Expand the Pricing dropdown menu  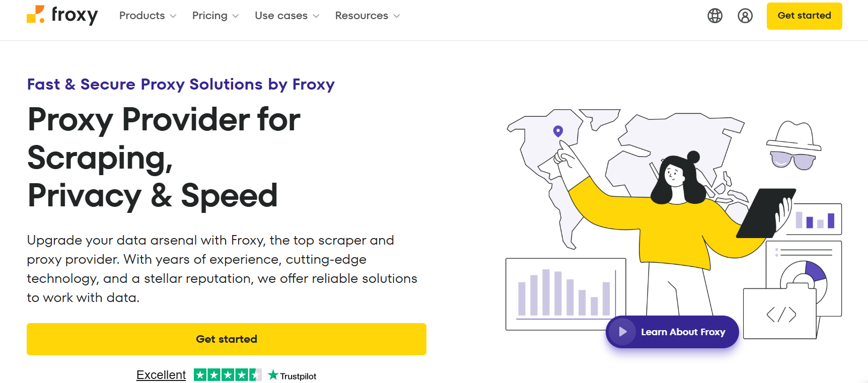[215, 16]
